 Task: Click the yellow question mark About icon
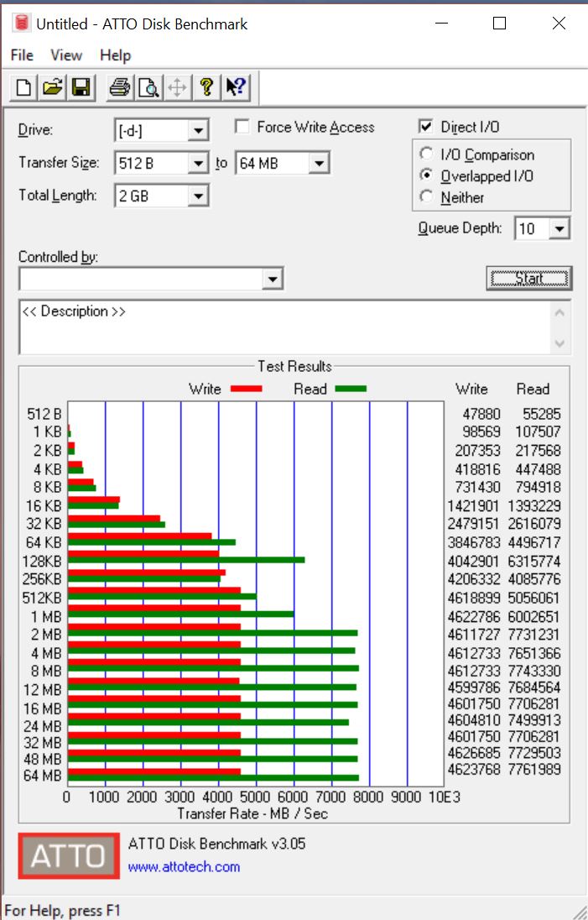(206, 87)
